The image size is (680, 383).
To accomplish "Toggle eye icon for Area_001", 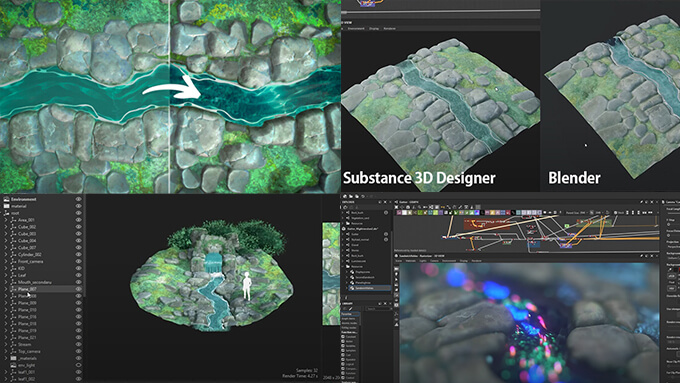I will coord(78,220).
